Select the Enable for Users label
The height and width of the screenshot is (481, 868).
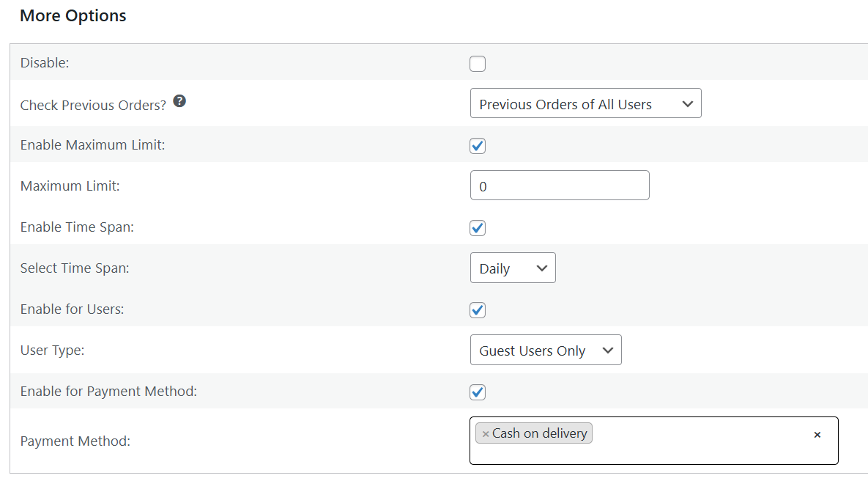pos(72,309)
